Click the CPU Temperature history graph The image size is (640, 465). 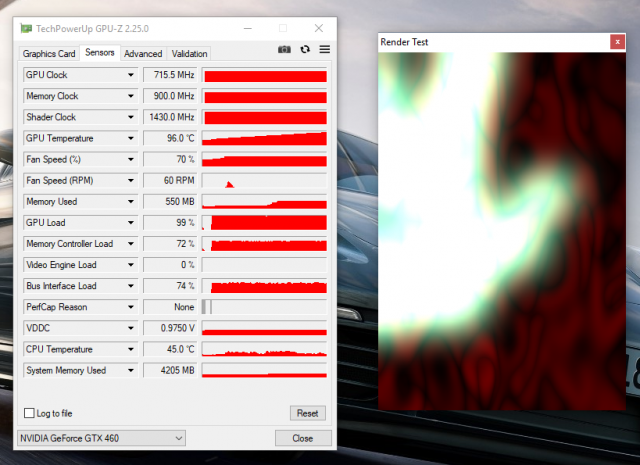pyautogui.click(x=264, y=349)
